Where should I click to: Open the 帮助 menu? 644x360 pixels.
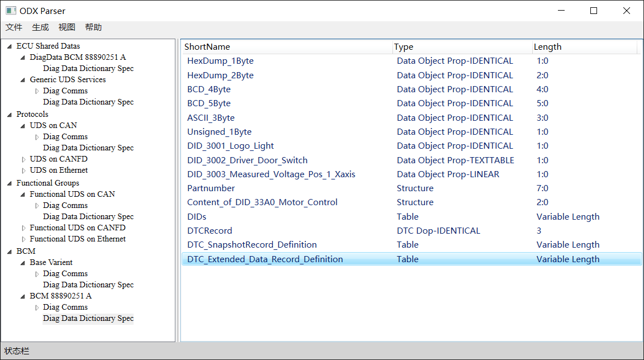coord(93,27)
